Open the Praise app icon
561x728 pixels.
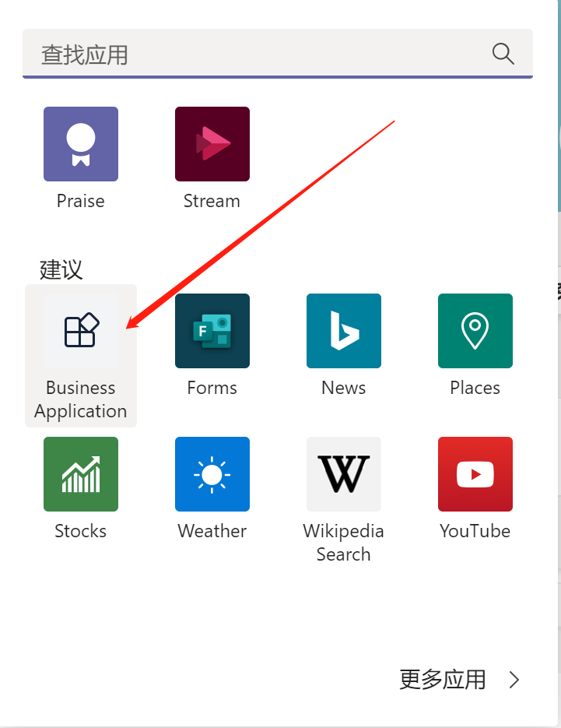81,144
